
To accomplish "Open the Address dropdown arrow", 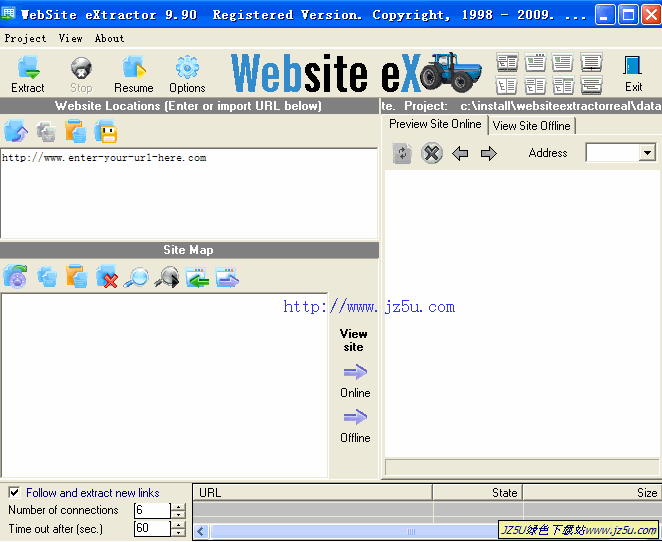I will (x=647, y=153).
